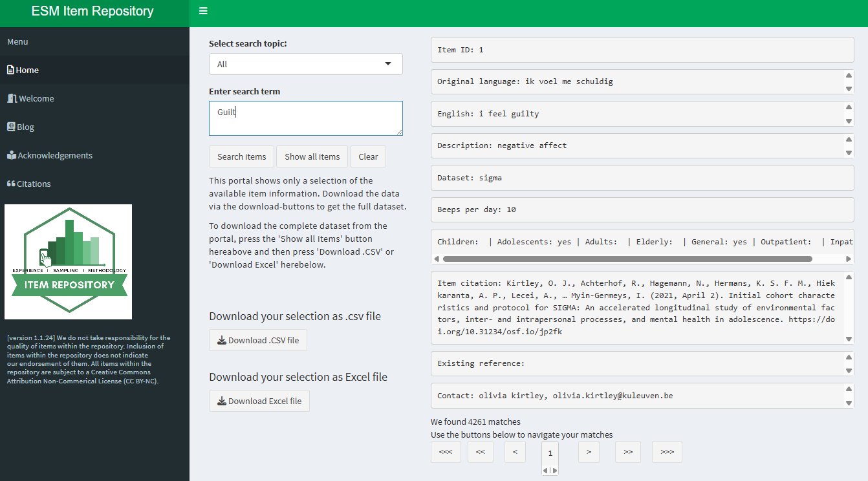Viewport: 868px width, 481px height.
Task: Click the Search items button
Action: point(242,156)
